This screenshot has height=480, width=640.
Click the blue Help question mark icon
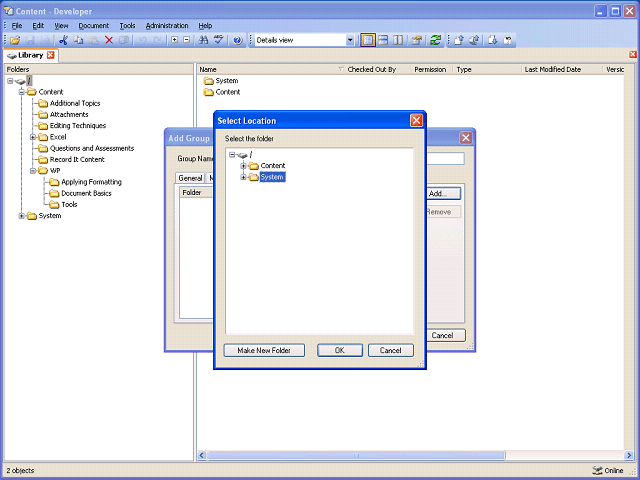coord(238,40)
